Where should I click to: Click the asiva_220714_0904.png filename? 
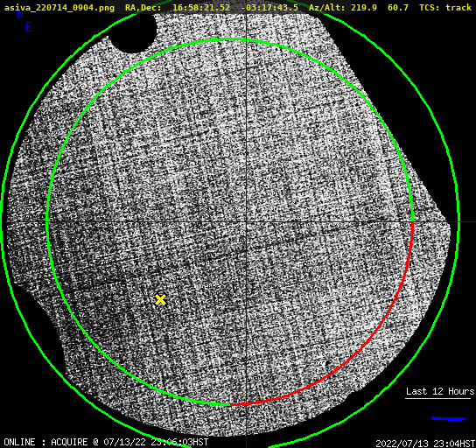[x=59, y=7]
